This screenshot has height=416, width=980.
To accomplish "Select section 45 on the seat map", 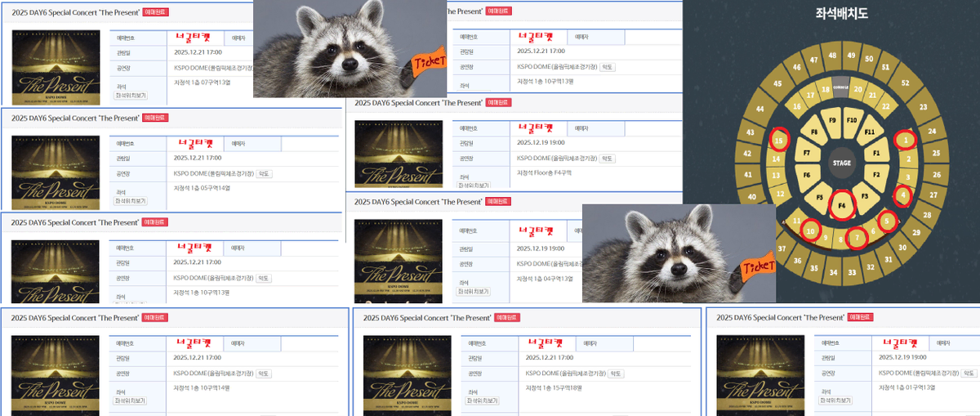I will pyautogui.click(x=777, y=83).
